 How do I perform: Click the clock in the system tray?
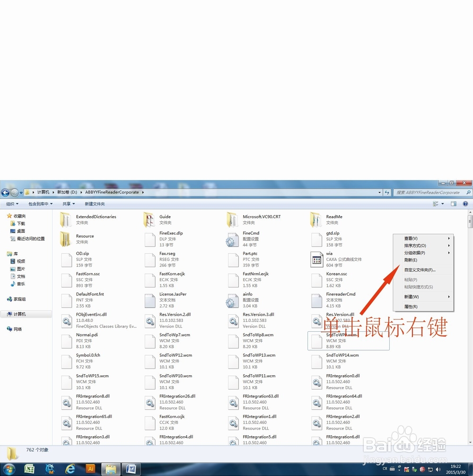455,469
